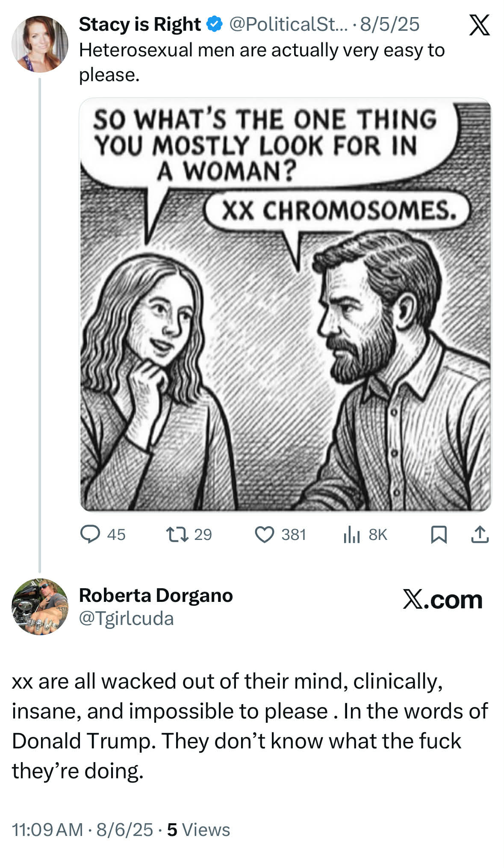Screen dimensions: 504x868
Task: Click the 11:09 AM timestamp
Action: [x=47, y=830]
